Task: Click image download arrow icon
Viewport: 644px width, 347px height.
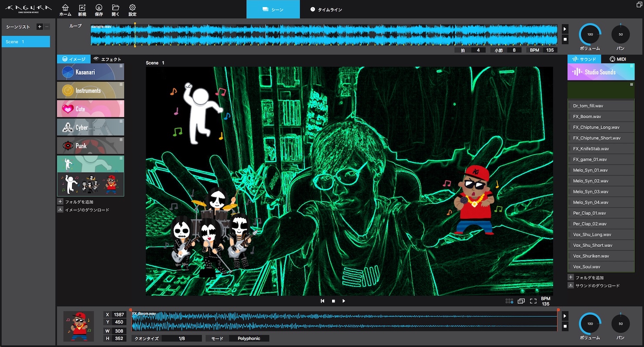Action: tap(60, 210)
